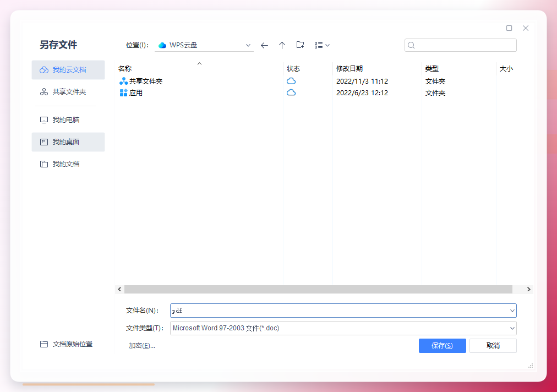Click the dialog resize grip corner

click(531, 366)
